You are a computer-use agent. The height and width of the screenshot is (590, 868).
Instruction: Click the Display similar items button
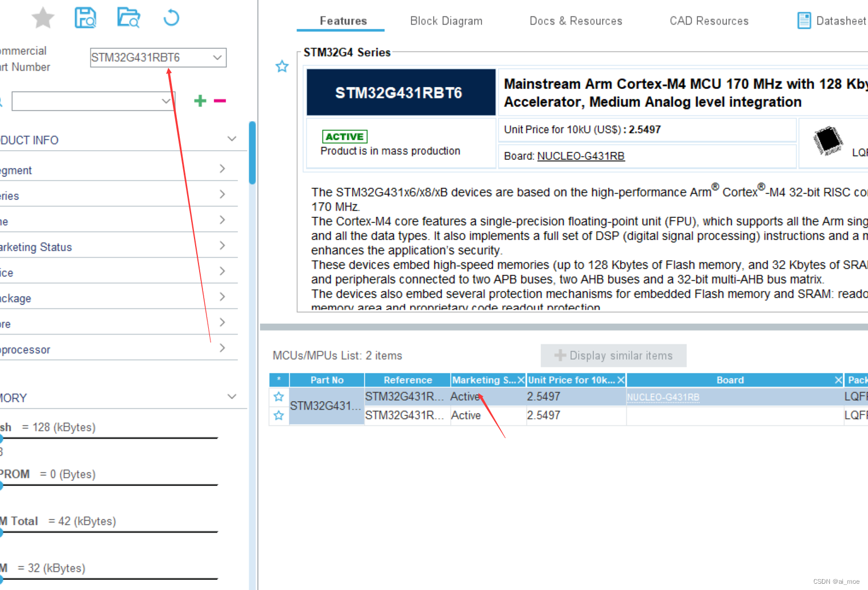click(x=614, y=356)
